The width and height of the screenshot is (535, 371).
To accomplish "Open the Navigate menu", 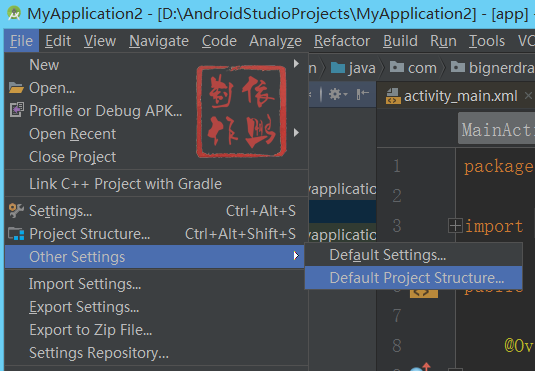I will 159,41.
